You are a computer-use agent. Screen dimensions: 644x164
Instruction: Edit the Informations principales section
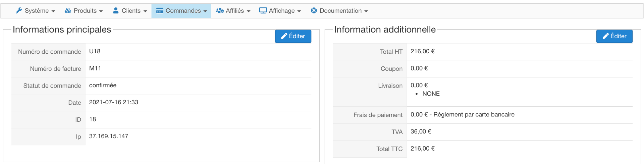pos(293,36)
